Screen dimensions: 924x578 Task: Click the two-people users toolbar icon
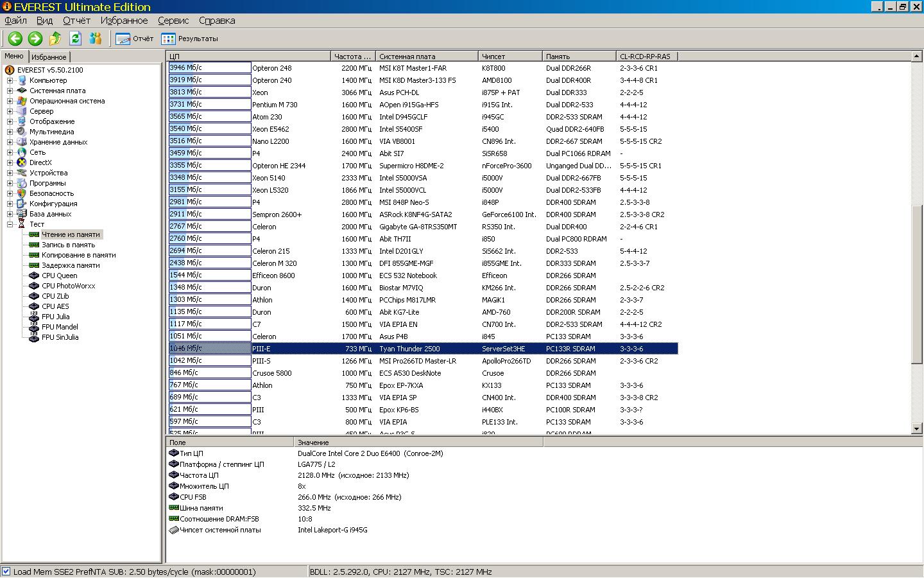click(96, 39)
